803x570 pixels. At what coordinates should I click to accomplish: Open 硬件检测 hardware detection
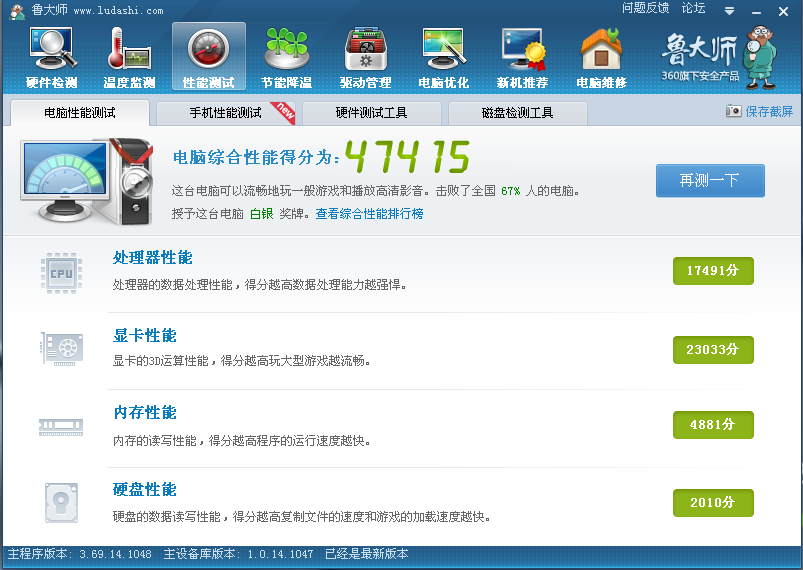pyautogui.click(x=52, y=57)
